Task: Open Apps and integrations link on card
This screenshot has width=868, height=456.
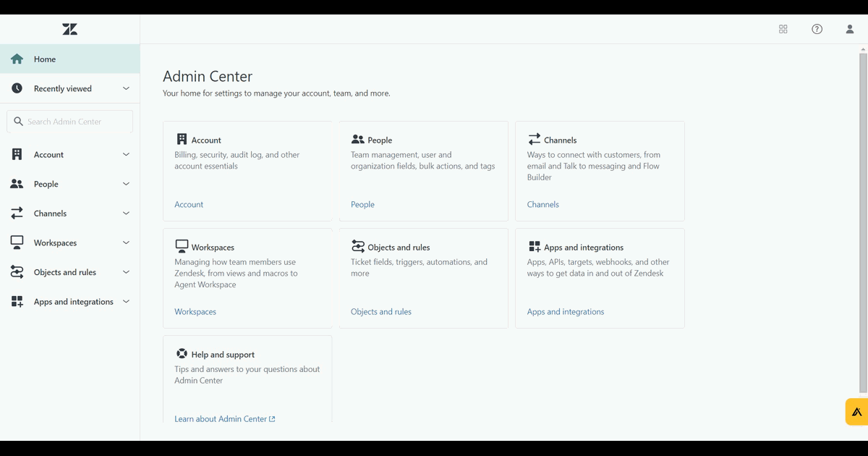Action: click(x=566, y=312)
